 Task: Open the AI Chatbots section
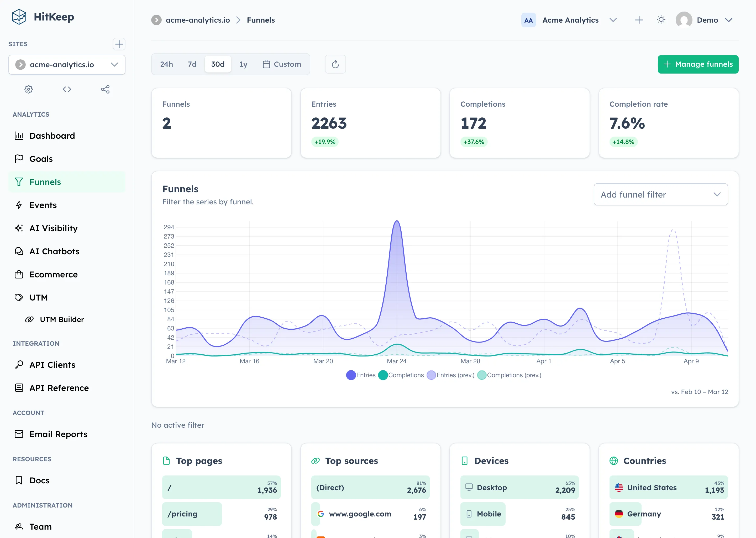click(x=54, y=251)
